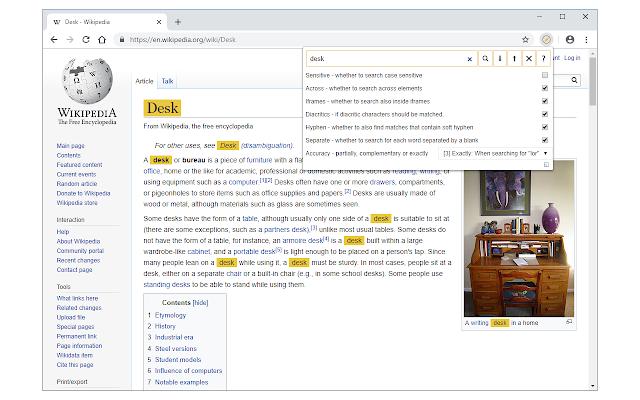640x400 pixels.
Task: Click the site padlock icon
Action: [122, 40]
